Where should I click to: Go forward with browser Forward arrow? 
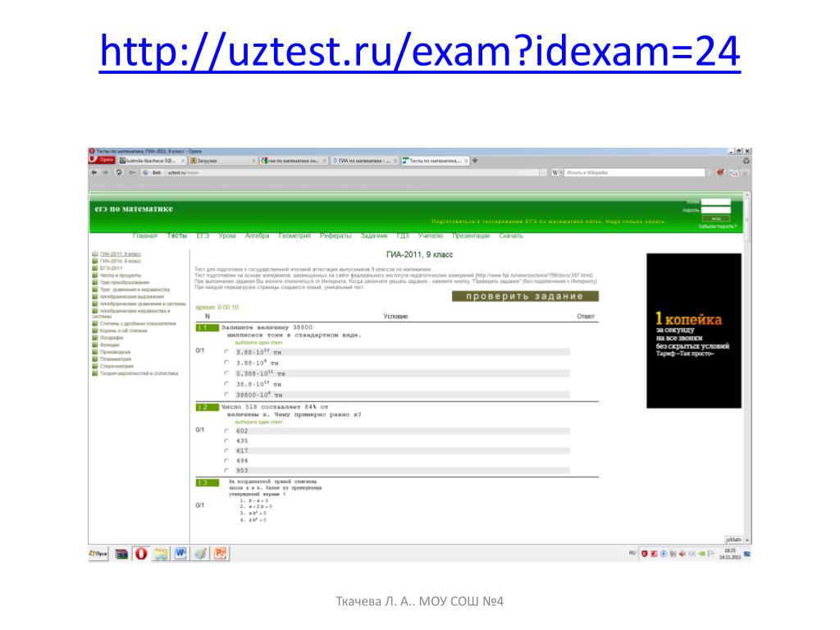pyautogui.click(x=106, y=172)
